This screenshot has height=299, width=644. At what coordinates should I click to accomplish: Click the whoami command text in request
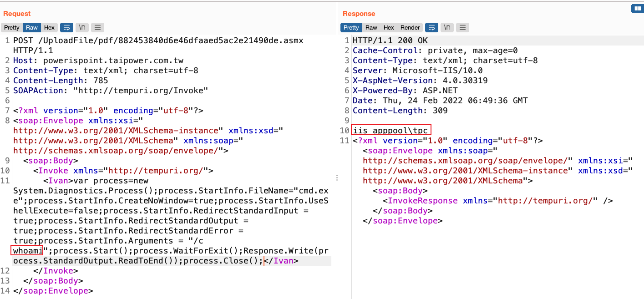(28, 250)
